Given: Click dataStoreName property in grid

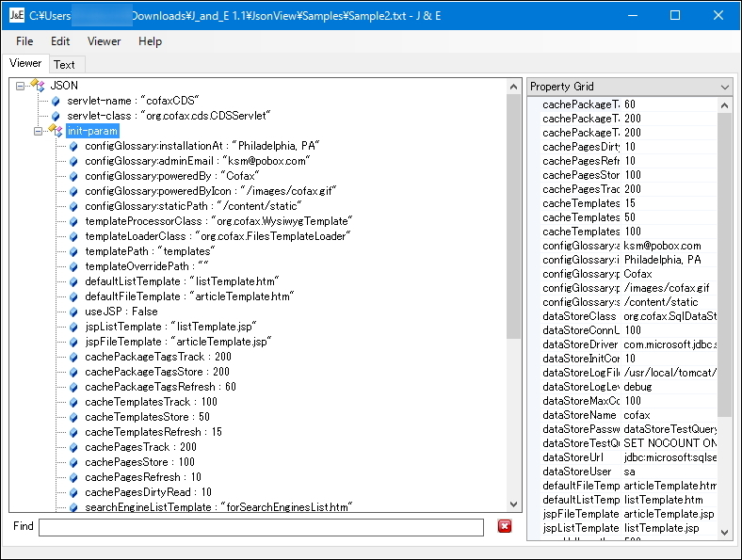Looking at the screenshot, I should tap(579, 415).
